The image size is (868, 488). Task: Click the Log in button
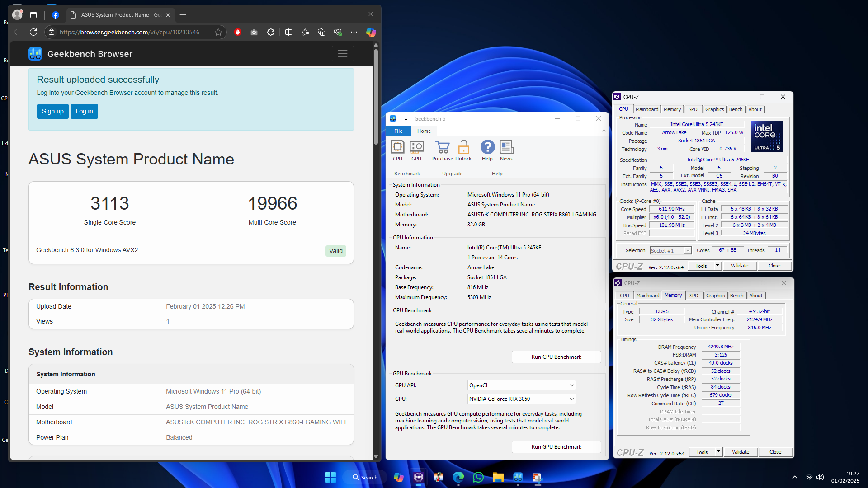pyautogui.click(x=84, y=111)
